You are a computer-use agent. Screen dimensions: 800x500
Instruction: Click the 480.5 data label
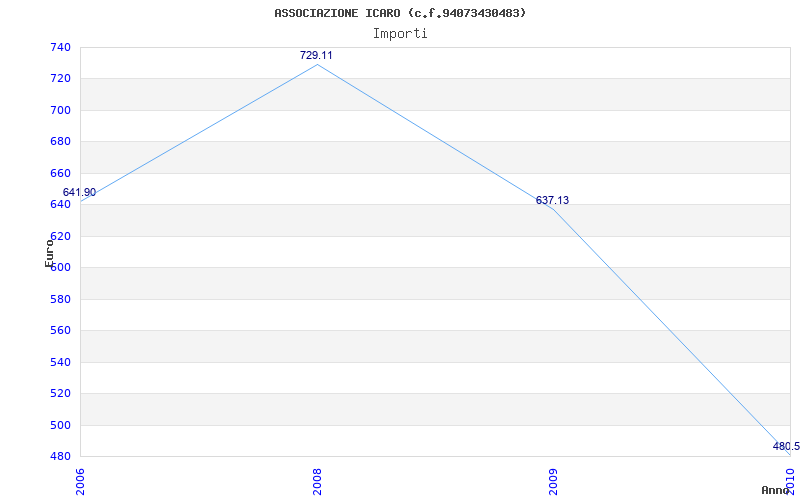point(786,446)
